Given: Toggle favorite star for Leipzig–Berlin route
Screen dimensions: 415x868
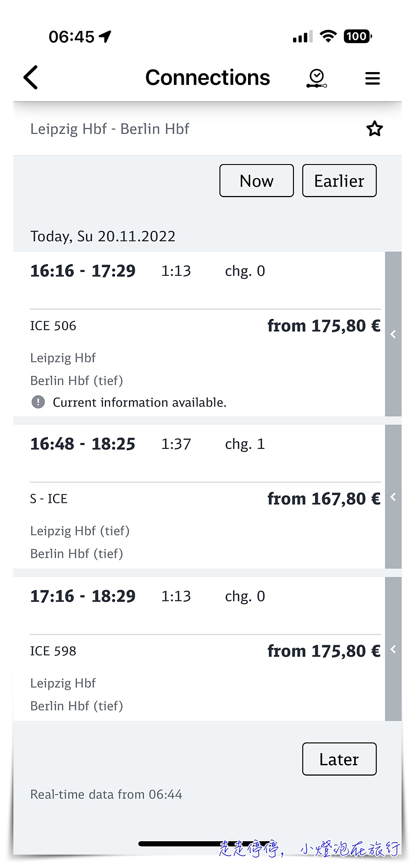Looking at the screenshot, I should (374, 129).
